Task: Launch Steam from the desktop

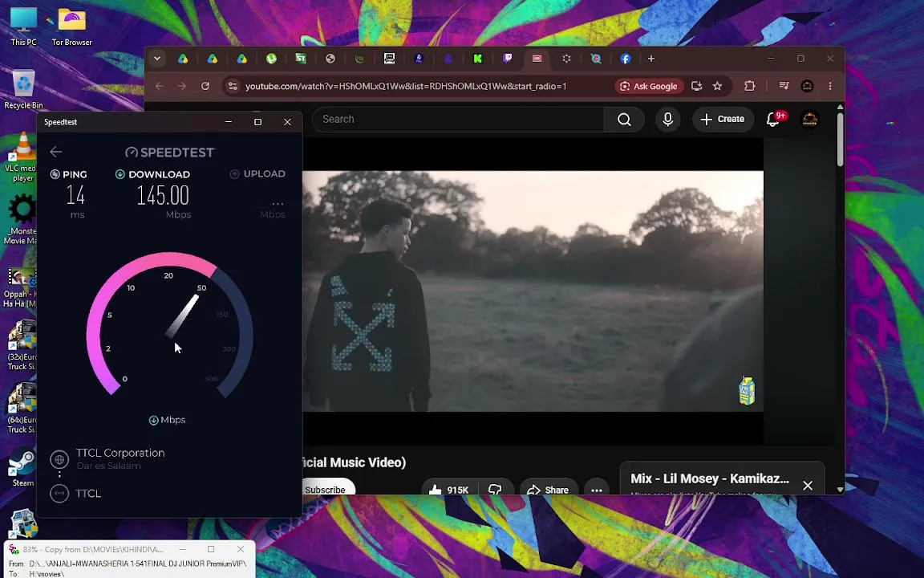Action: coord(23,468)
